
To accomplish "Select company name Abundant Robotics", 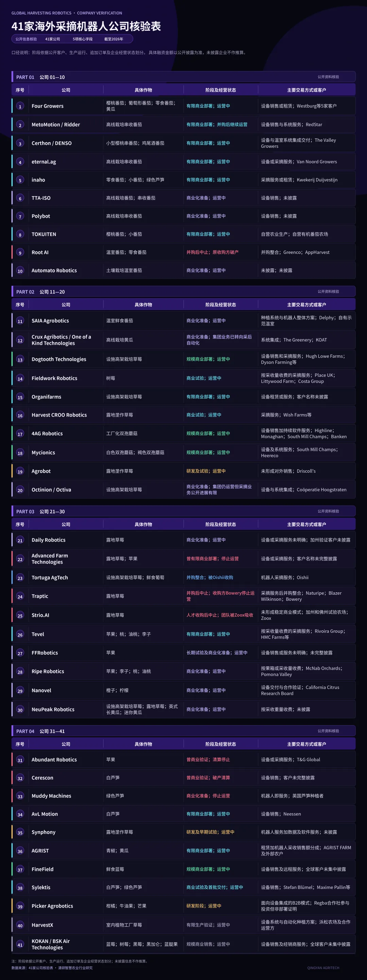I will click(x=54, y=760).
